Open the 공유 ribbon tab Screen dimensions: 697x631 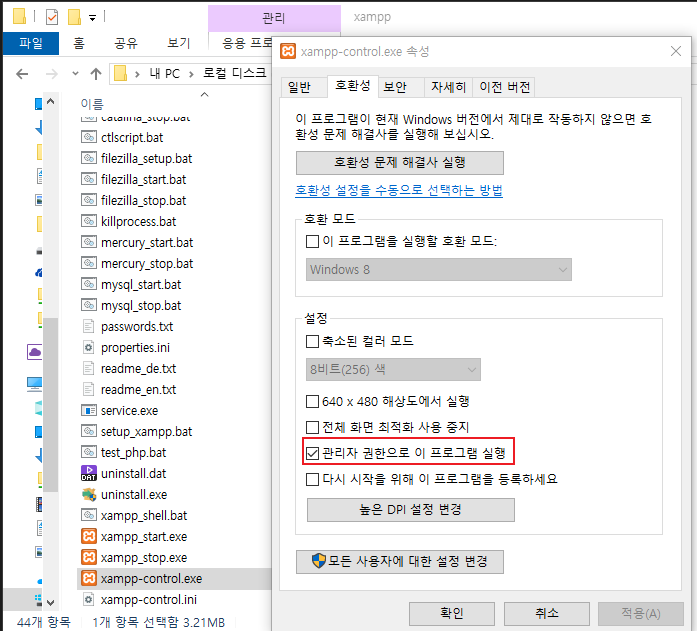click(126, 43)
